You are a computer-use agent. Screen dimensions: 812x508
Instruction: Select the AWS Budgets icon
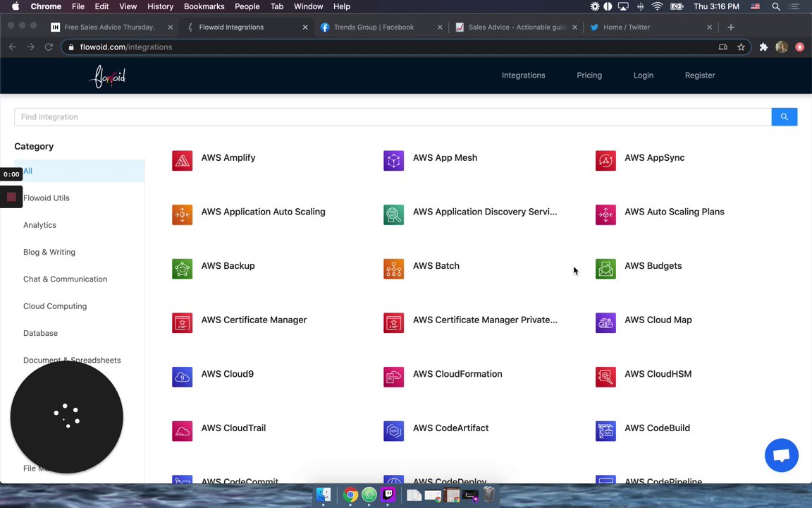[605, 269]
